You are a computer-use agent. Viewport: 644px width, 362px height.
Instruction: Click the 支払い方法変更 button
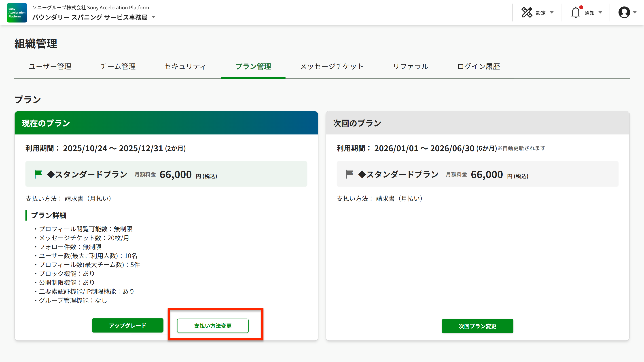coord(213,326)
